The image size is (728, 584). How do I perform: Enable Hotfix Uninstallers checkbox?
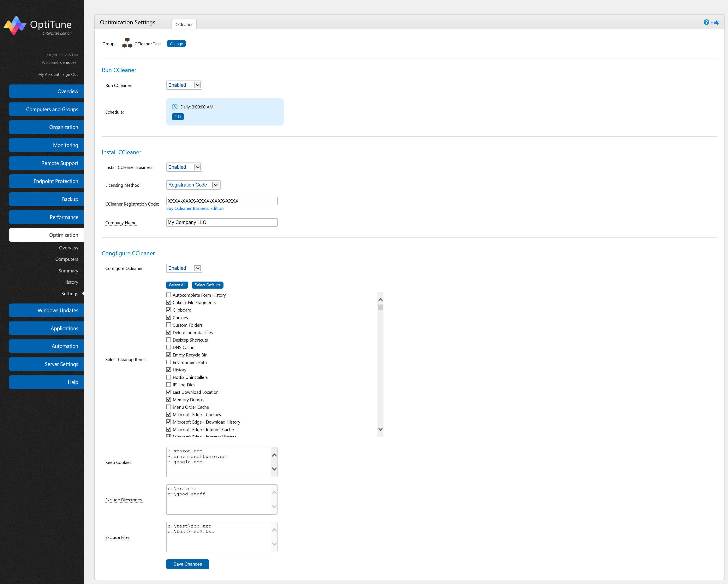(168, 377)
